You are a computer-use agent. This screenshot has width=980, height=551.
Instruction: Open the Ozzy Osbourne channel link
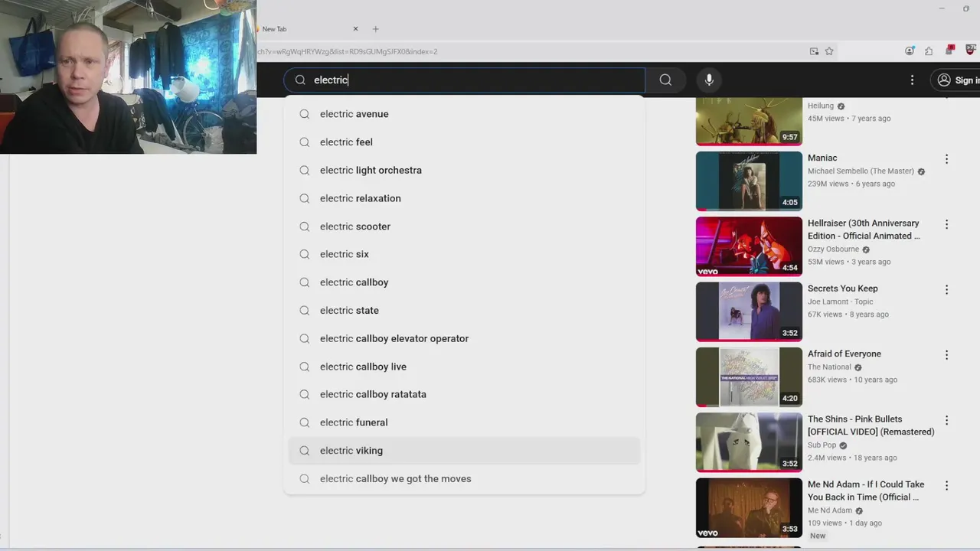tap(833, 249)
